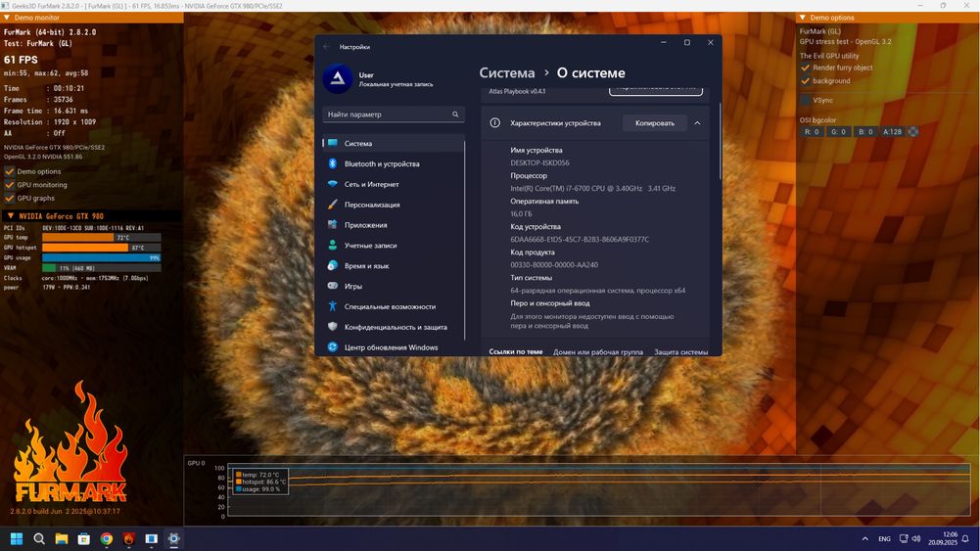Screen dimensions: 980x551
Task: Click the Settings content vertical scrollbar
Action: (721, 141)
